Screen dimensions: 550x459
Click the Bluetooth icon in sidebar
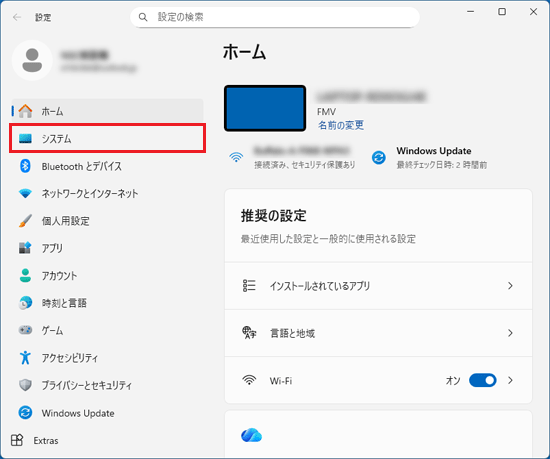pos(25,166)
